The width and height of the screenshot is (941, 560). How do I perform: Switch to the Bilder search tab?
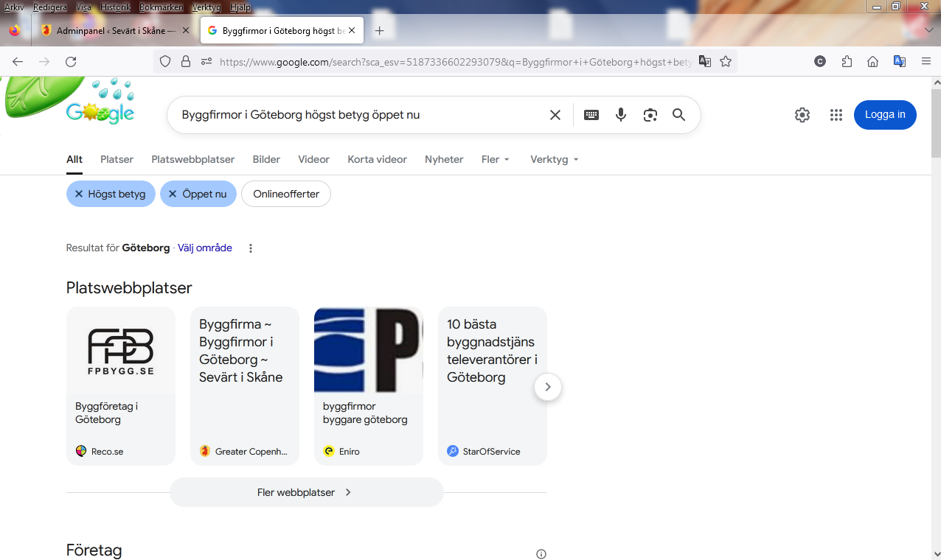(x=266, y=159)
